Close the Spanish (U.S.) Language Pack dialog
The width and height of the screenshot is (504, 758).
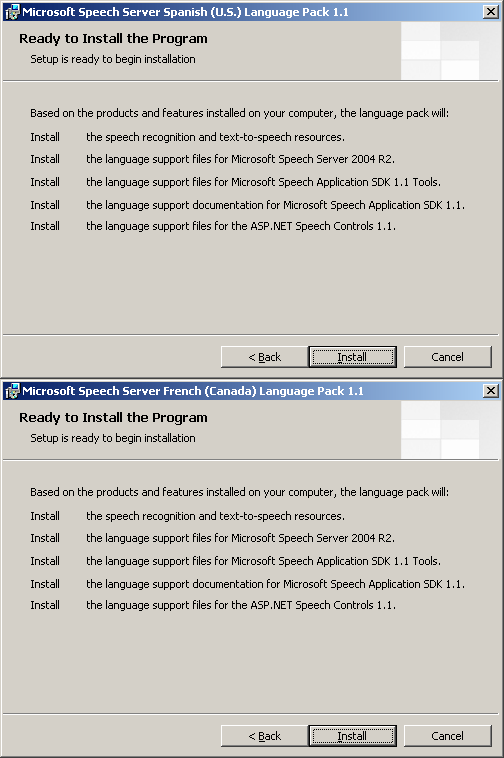pyautogui.click(x=490, y=12)
